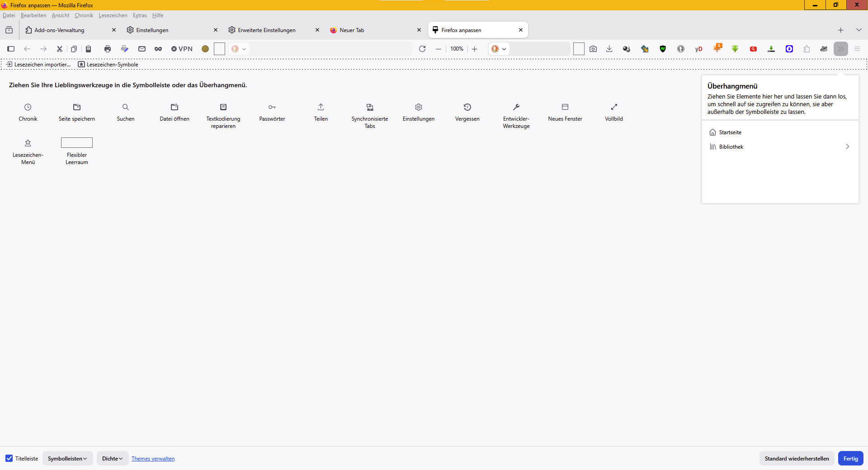The height and width of the screenshot is (470, 868).
Task: Click the new tab plus button
Action: pos(840,30)
